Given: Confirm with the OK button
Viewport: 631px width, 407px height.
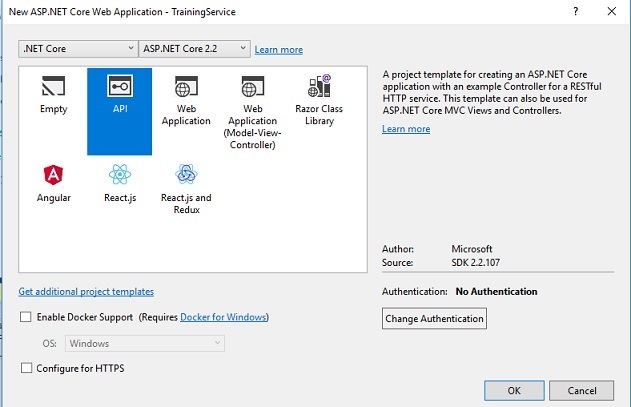Looking at the screenshot, I should point(514,390).
